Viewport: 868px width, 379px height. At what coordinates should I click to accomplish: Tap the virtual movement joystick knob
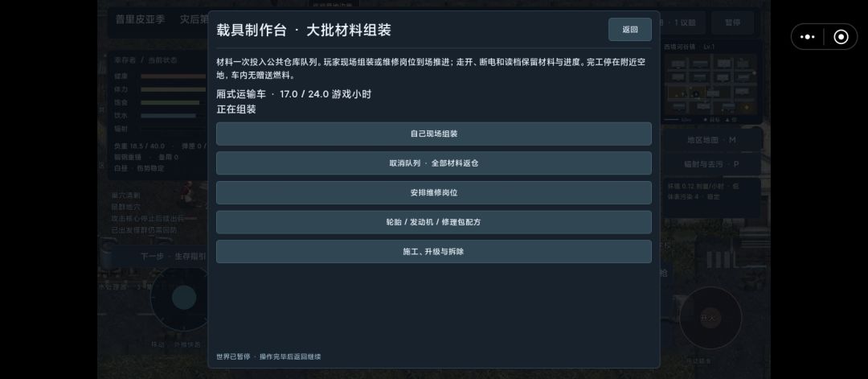tap(184, 298)
